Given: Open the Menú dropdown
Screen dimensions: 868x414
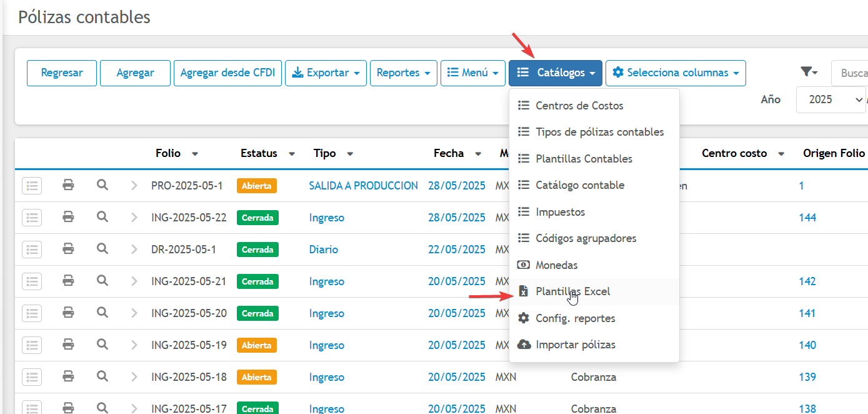Looking at the screenshot, I should tap(473, 73).
